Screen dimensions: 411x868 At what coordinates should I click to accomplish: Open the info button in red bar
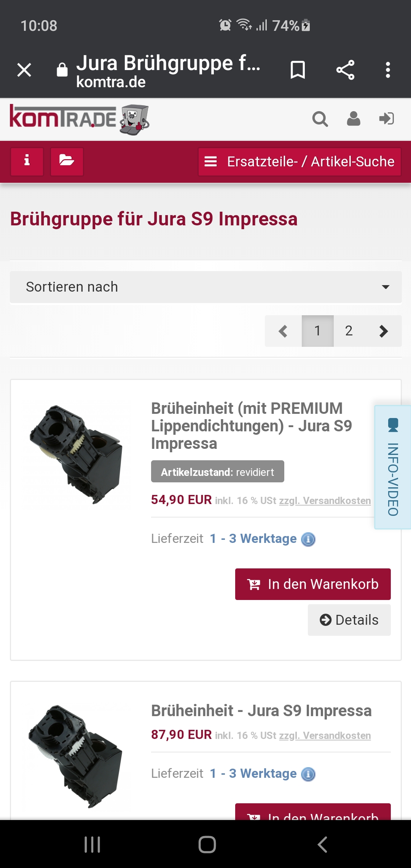tap(27, 161)
